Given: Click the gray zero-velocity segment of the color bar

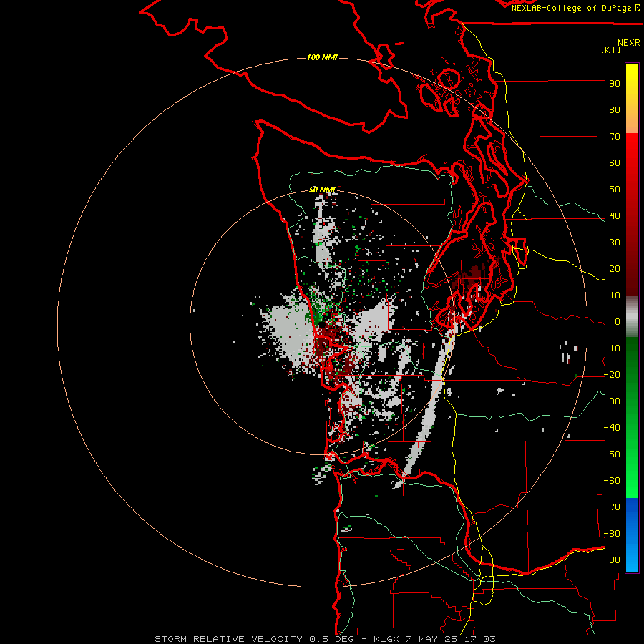Looking at the screenshot, I should 632,317.
